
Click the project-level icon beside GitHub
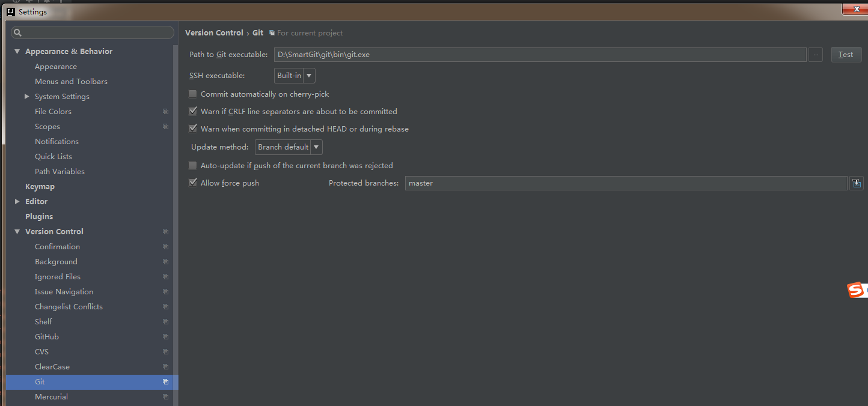tap(165, 337)
